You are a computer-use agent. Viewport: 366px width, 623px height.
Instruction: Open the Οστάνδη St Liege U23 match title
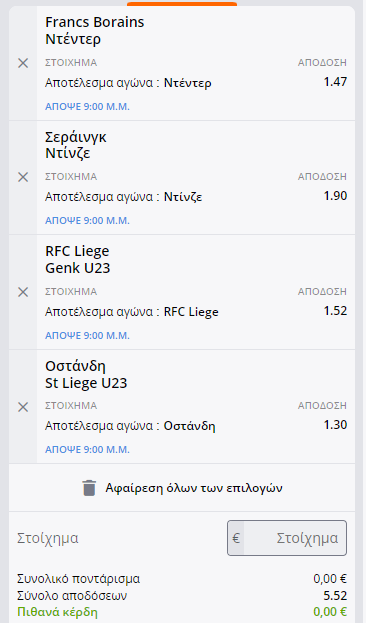pyautogui.click(x=86, y=374)
